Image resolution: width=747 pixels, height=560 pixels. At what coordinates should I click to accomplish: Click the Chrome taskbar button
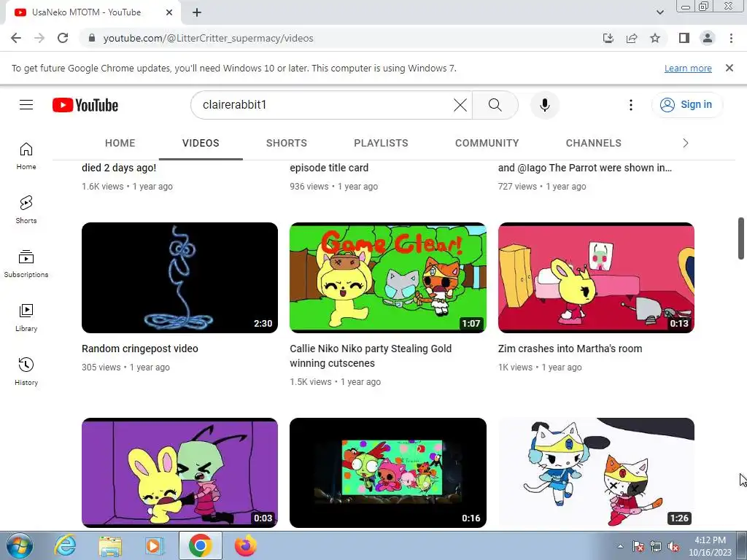(201, 545)
